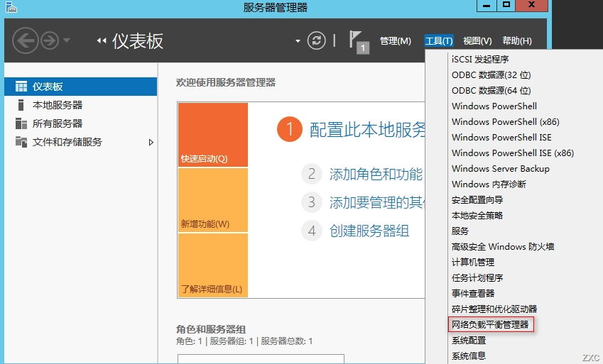Open the 管理(M) menu
603x364 pixels.
pyautogui.click(x=396, y=40)
